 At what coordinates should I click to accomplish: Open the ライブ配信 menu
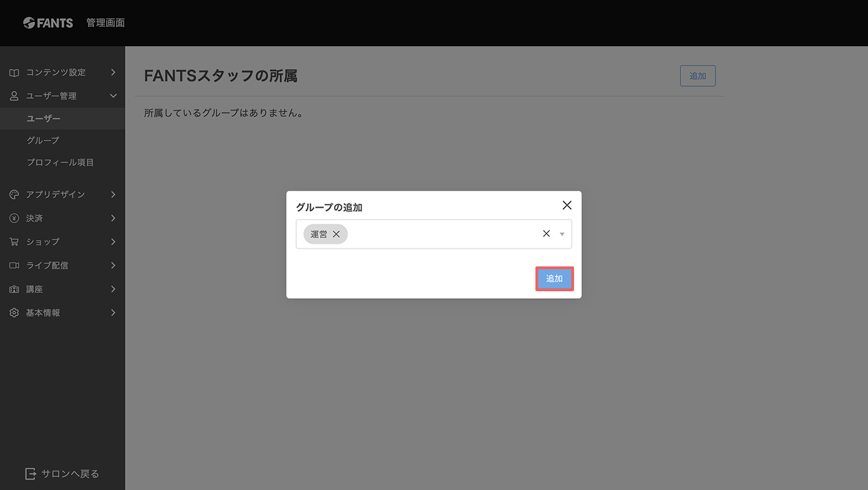click(x=62, y=266)
